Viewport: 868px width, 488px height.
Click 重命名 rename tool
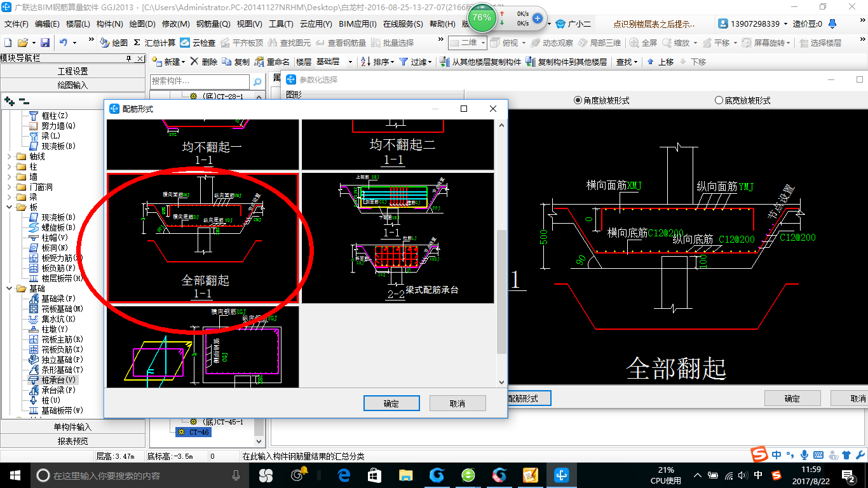click(x=272, y=62)
